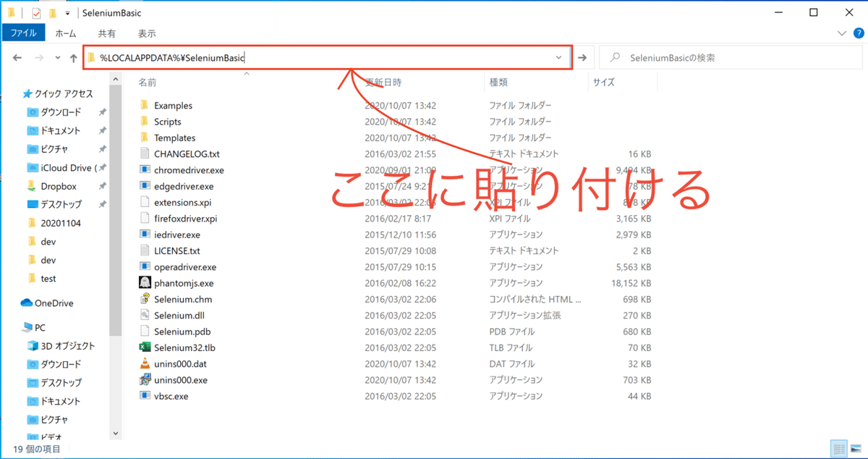
Task: Select the Selenium.dll file name
Action: (x=179, y=316)
